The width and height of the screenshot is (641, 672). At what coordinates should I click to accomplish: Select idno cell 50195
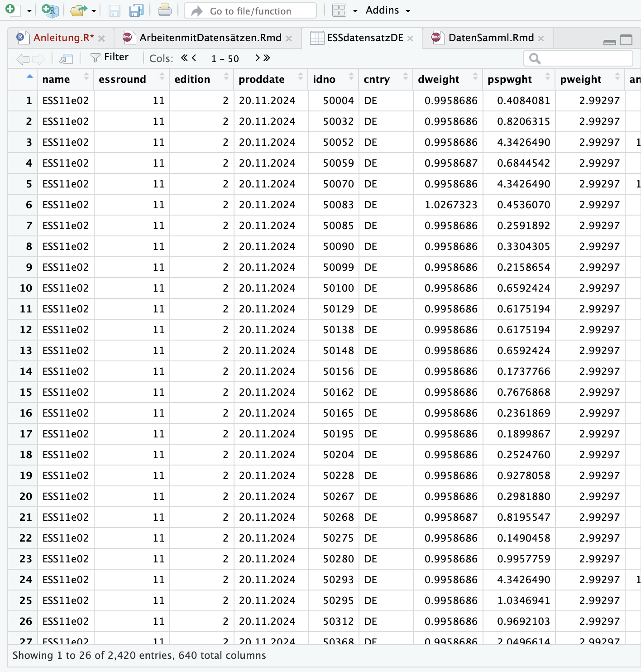tap(333, 434)
